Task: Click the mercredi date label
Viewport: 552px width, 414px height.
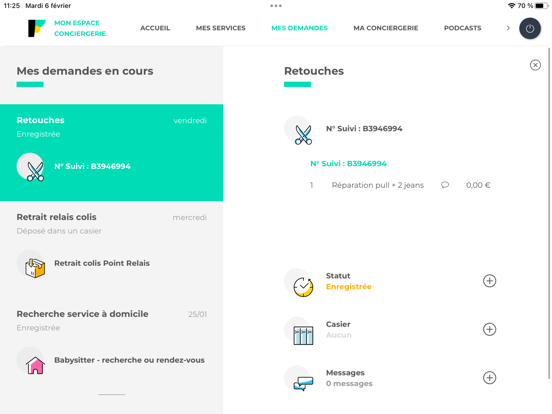Action: (x=190, y=218)
